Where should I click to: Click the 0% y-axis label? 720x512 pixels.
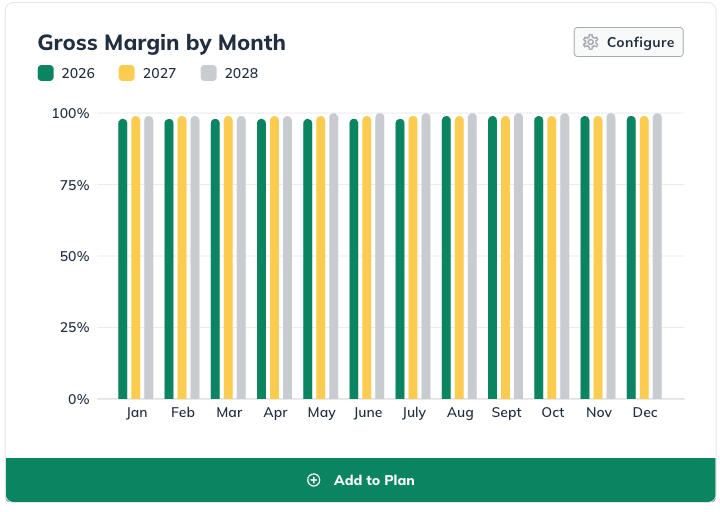click(x=79, y=399)
